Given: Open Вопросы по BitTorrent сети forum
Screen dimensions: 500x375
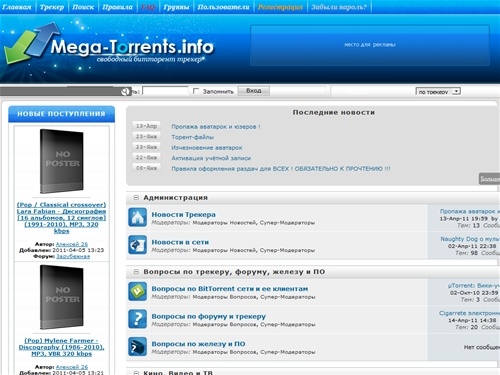Looking at the screenshot, I should tap(230, 289).
